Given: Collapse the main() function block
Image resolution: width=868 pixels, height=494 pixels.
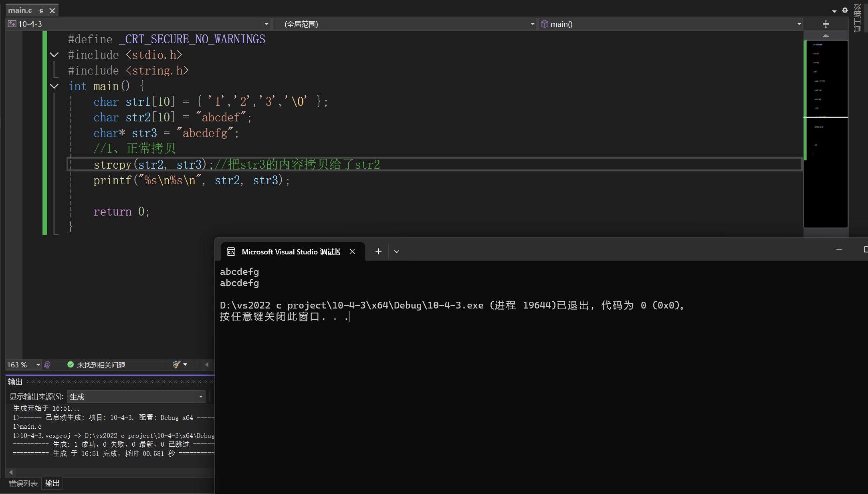Looking at the screenshot, I should (x=54, y=86).
